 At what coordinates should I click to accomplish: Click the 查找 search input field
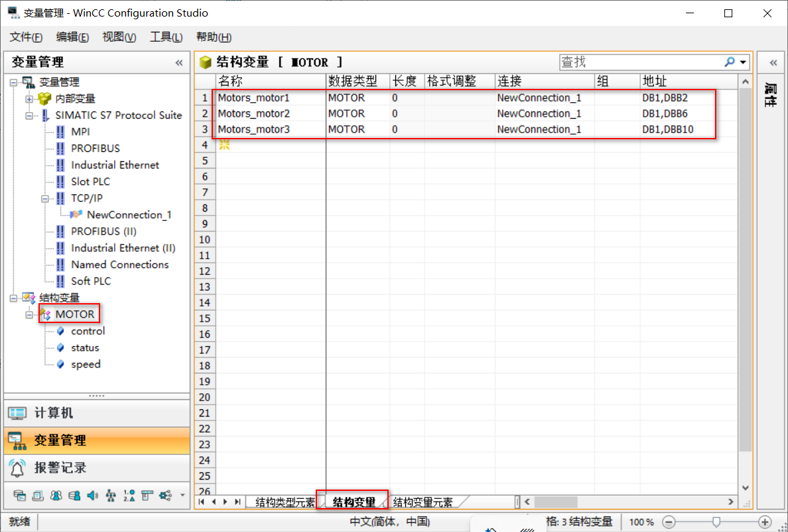click(x=640, y=62)
